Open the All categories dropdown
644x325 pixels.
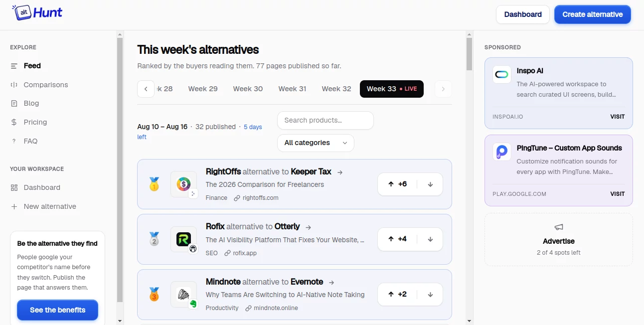[x=316, y=143]
